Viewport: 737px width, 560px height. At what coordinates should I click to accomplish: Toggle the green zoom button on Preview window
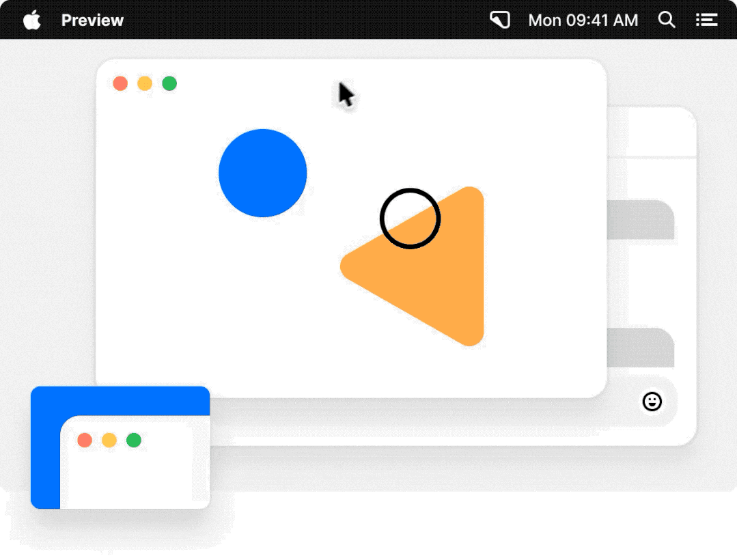click(169, 83)
